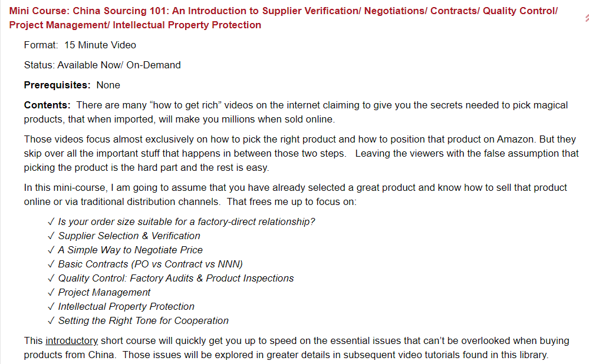The image size is (589, 364).
Task: Click the paragraph starting 'Those videos focus'
Action: [x=295, y=153]
